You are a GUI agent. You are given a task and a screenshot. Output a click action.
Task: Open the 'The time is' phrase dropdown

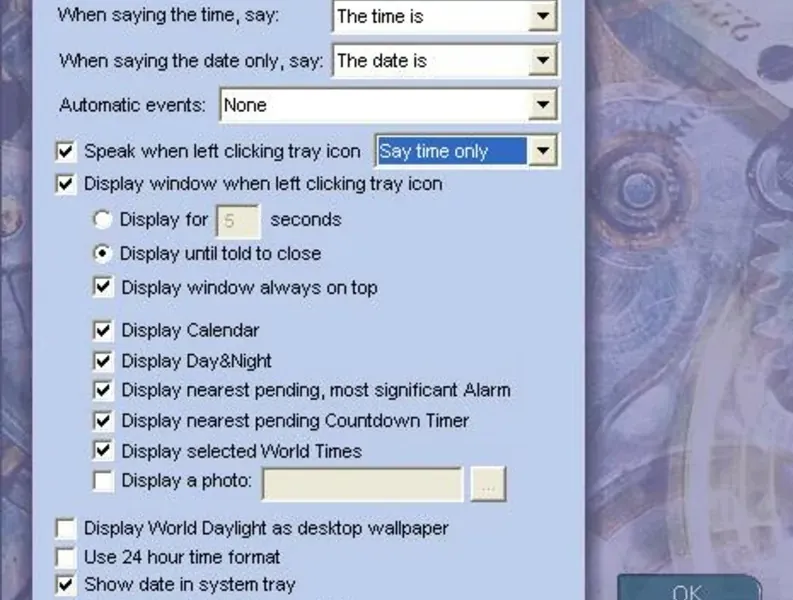[543, 16]
